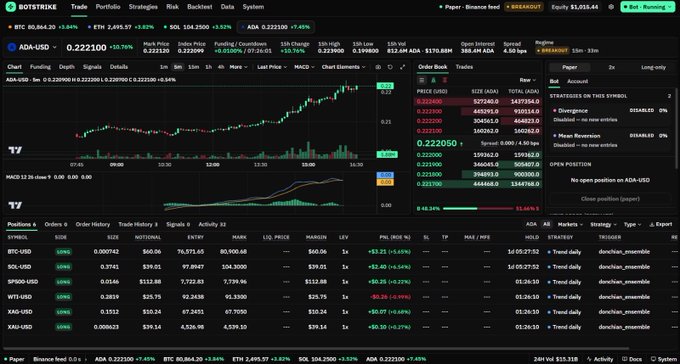Click Close position (paper) button

[610, 199]
